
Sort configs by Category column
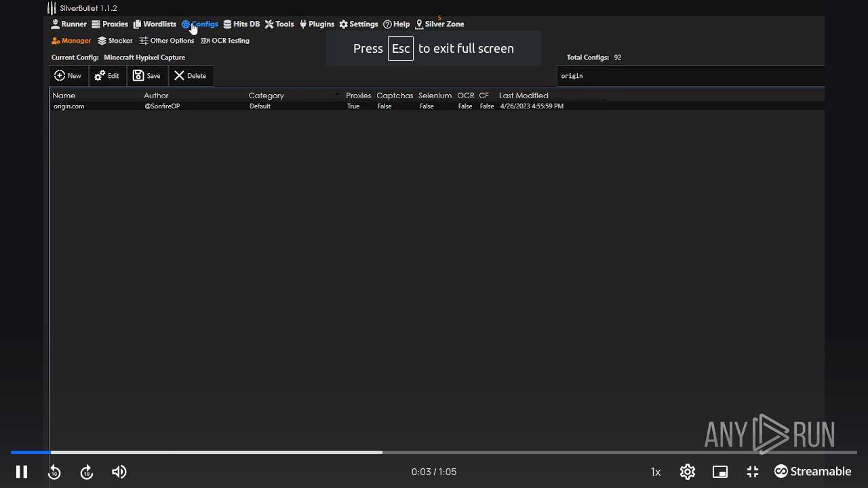click(266, 96)
